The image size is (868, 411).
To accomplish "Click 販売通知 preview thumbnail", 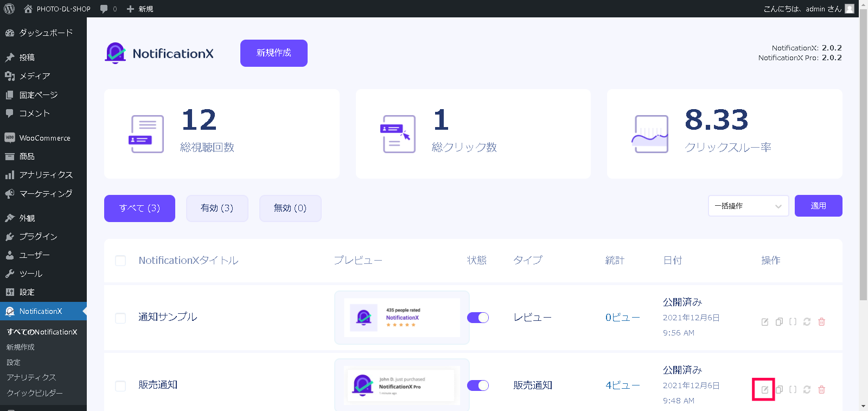I will 402,385.
